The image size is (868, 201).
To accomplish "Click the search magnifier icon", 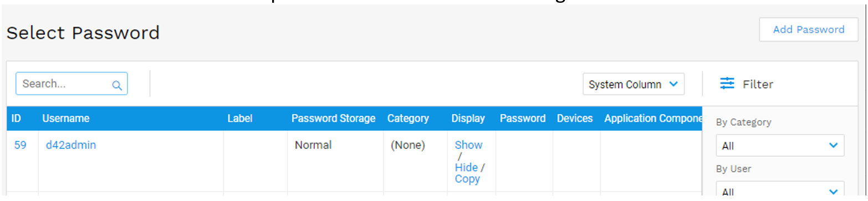I will coord(117,85).
